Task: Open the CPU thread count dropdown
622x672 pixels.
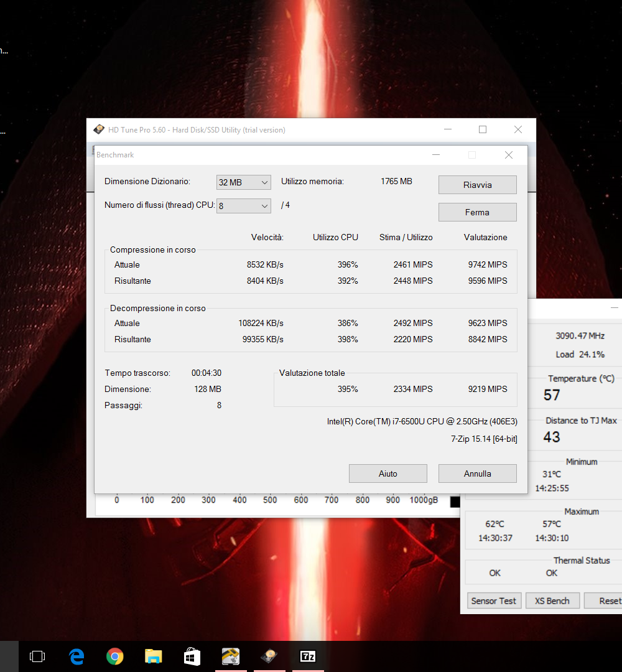Action: click(243, 206)
